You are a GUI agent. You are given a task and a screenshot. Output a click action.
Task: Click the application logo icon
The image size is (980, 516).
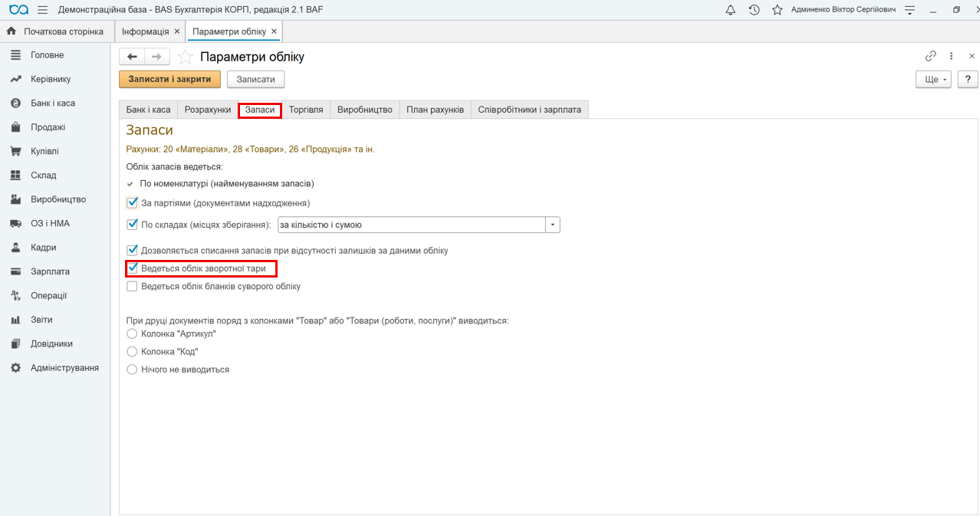point(18,10)
